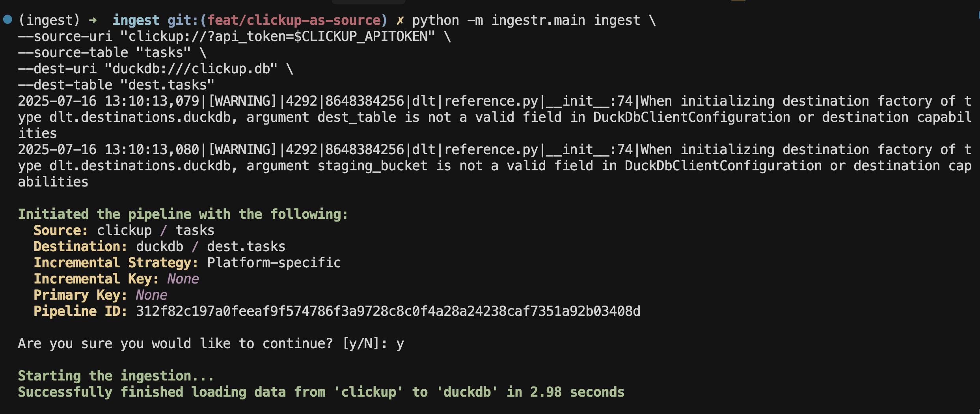This screenshot has height=414, width=980.
Task: Click the Pipeline ID hash value
Action: click(x=388, y=311)
